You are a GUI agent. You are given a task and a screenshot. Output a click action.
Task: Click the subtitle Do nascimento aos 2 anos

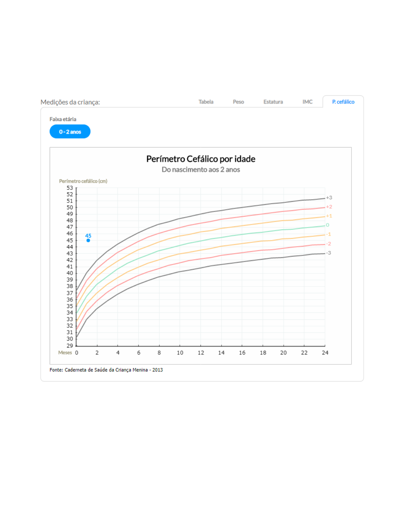point(201,170)
